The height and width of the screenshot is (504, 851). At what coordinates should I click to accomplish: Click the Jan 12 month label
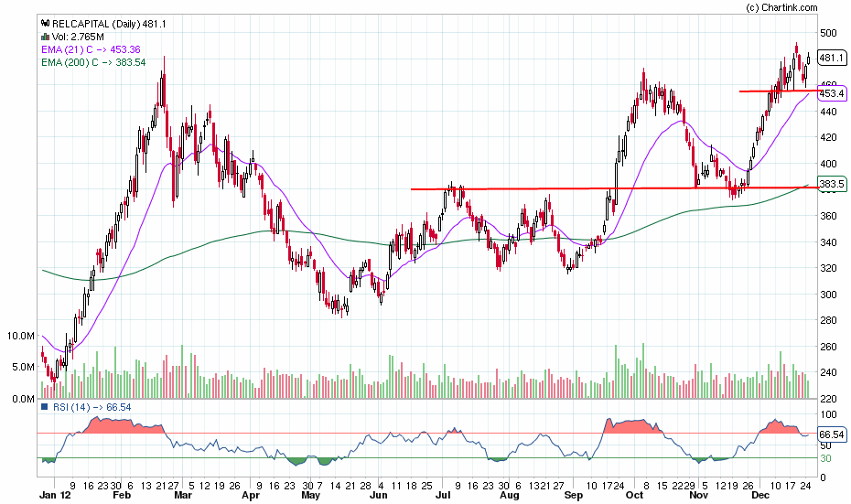pyautogui.click(x=55, y=495)
